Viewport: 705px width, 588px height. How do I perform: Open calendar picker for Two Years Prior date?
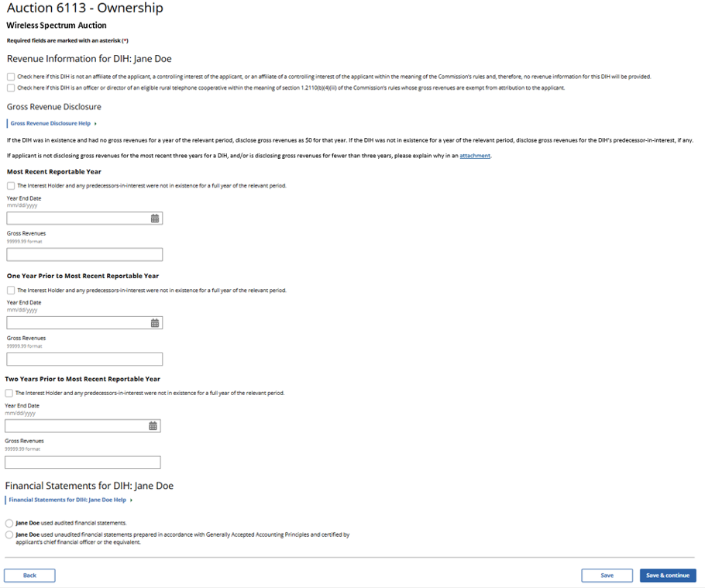153,426
